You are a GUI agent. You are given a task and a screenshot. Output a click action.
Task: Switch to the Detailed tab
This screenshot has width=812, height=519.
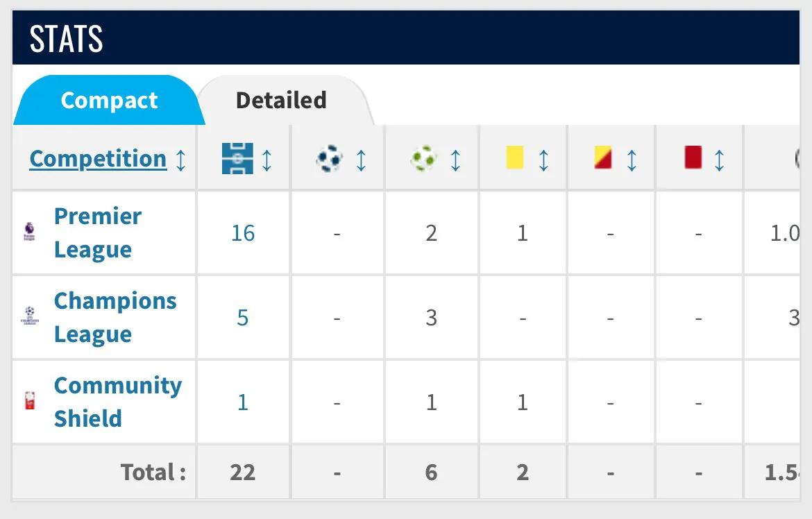281,101
